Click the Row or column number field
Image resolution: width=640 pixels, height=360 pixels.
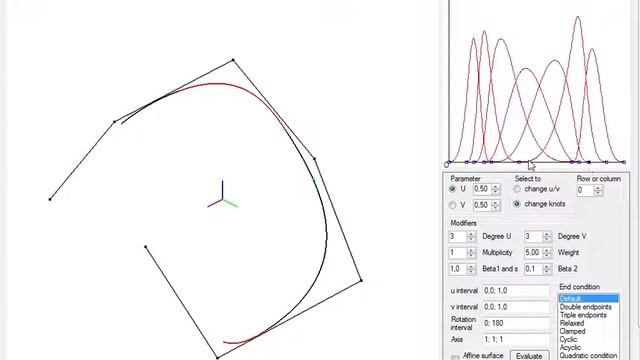click(x=585, y=190)
